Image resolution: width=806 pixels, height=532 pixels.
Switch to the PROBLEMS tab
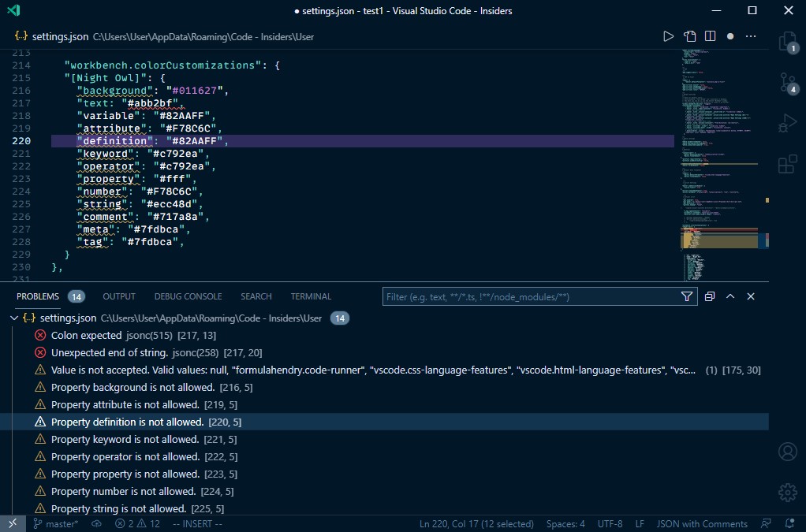(38, 296)
